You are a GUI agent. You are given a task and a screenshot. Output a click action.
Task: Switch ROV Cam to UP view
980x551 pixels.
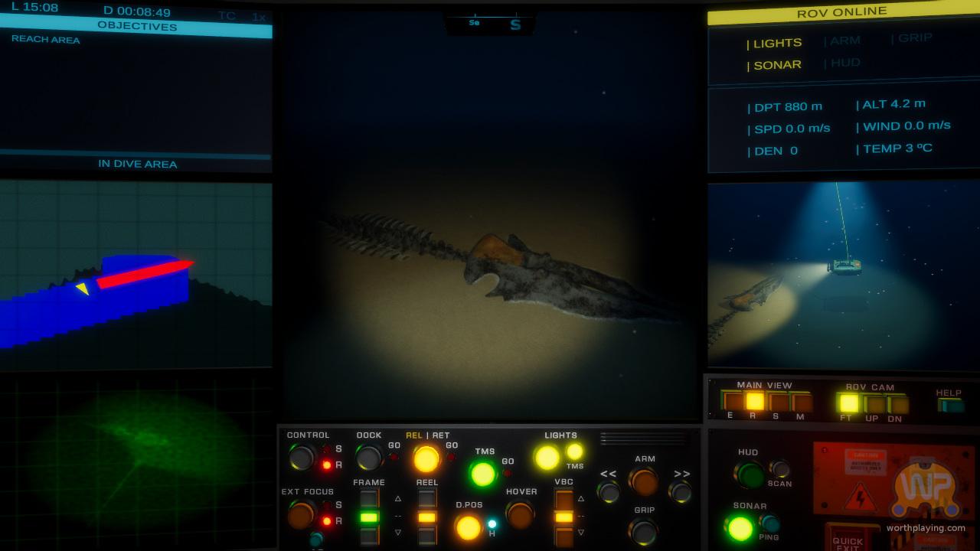click(873, 404)
